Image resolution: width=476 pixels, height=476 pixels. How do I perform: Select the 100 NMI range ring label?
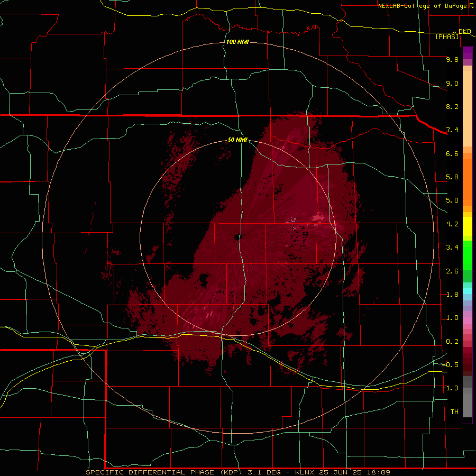[237, 42]
